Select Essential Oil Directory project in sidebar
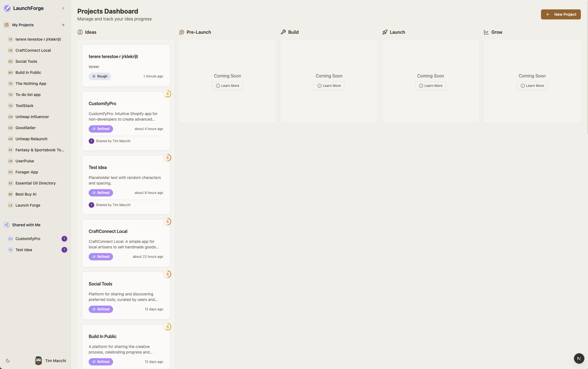 pyautogui.click(x=35, y=183)
